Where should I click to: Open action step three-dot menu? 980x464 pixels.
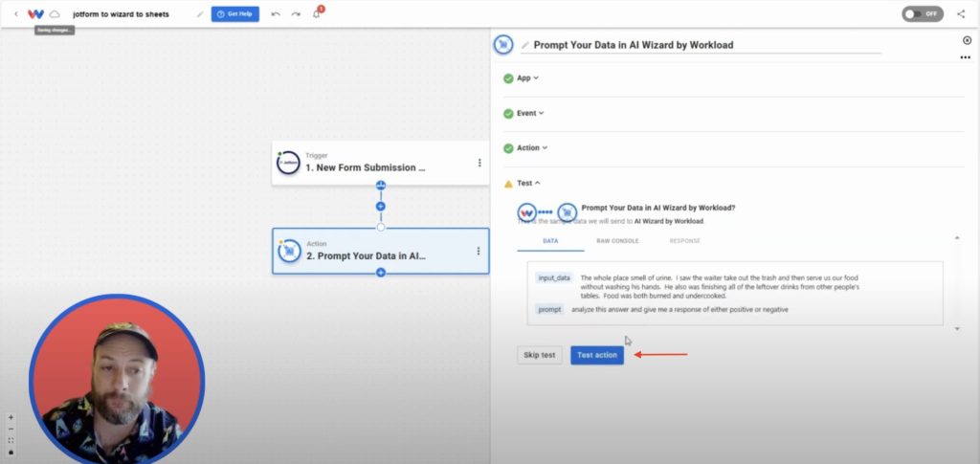pos(479,251)
